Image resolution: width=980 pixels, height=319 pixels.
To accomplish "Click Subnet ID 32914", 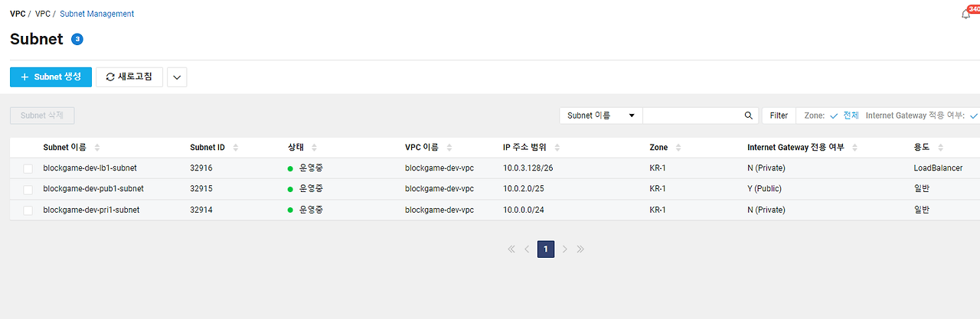I will pyautogui.click(x=201, y=210).
